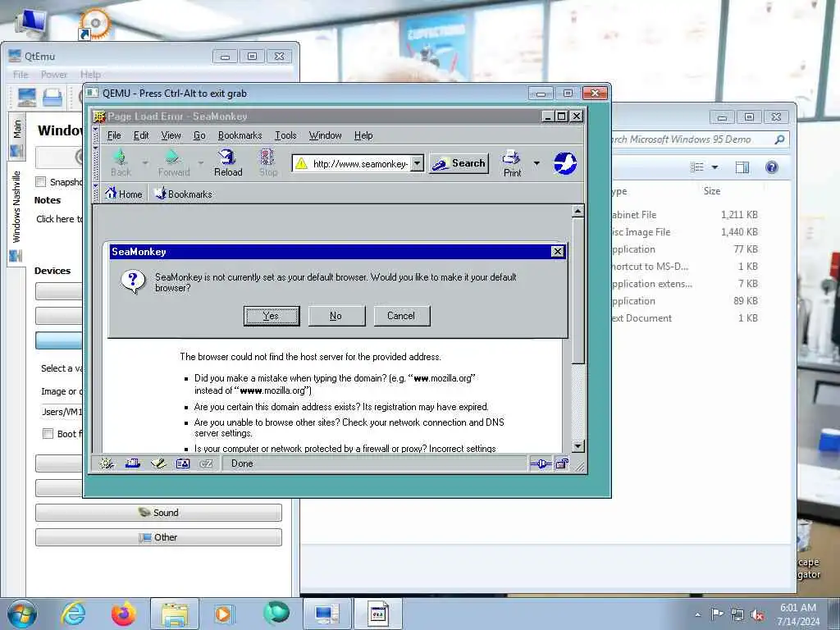Click the Sound button in QtEmu
The image size is (840, 630).
pyautogui.click(x=158, y=513)
